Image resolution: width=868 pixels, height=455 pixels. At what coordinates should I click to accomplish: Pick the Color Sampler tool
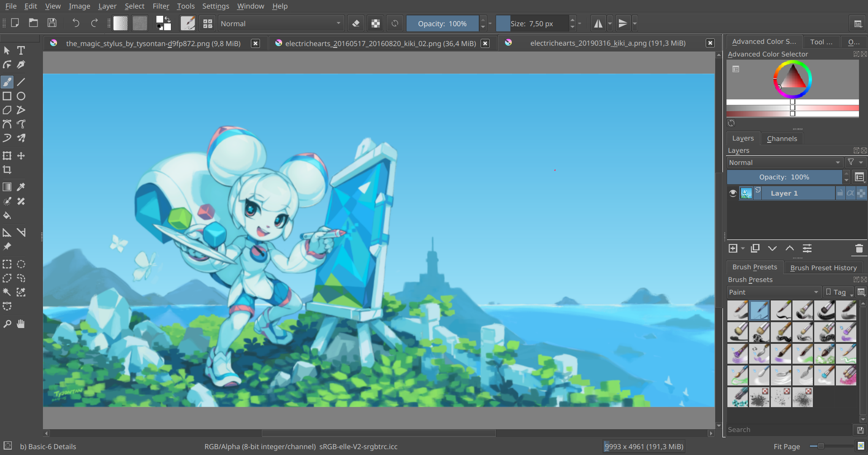tap(21, 187)
